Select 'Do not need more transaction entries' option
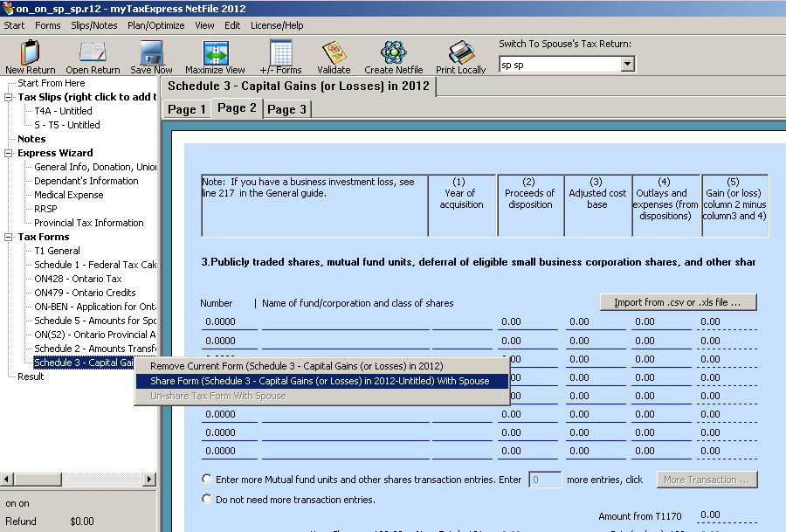Image resolution: width=786 pixels, height=532 pixels. (206, 499)
